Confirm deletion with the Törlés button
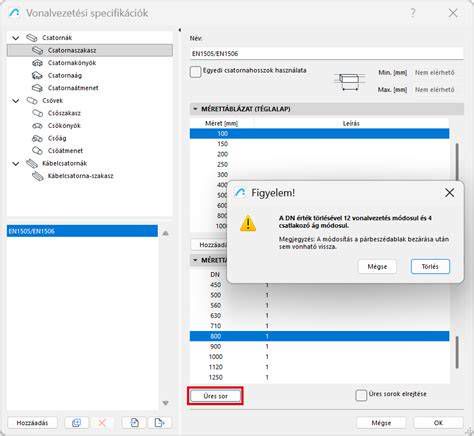Screen dimensions: 474x436 click(x=430, y=266)
